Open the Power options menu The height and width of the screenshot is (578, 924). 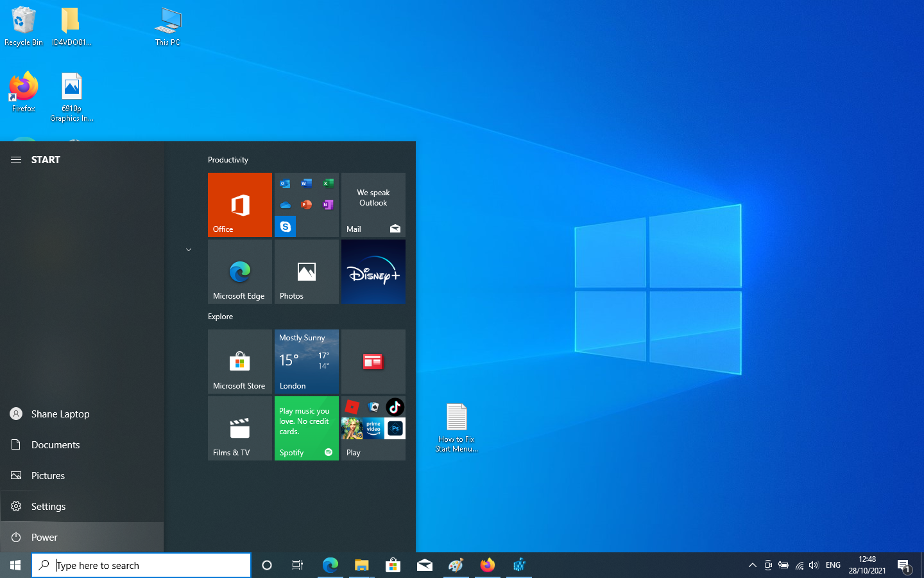[82, 538]
